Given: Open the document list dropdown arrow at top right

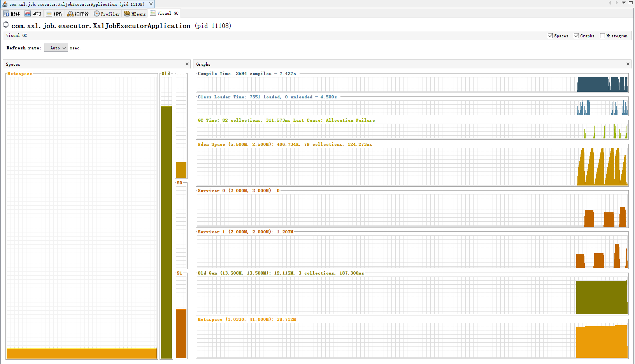Looking at the screenshot, I should pos(624,3).
